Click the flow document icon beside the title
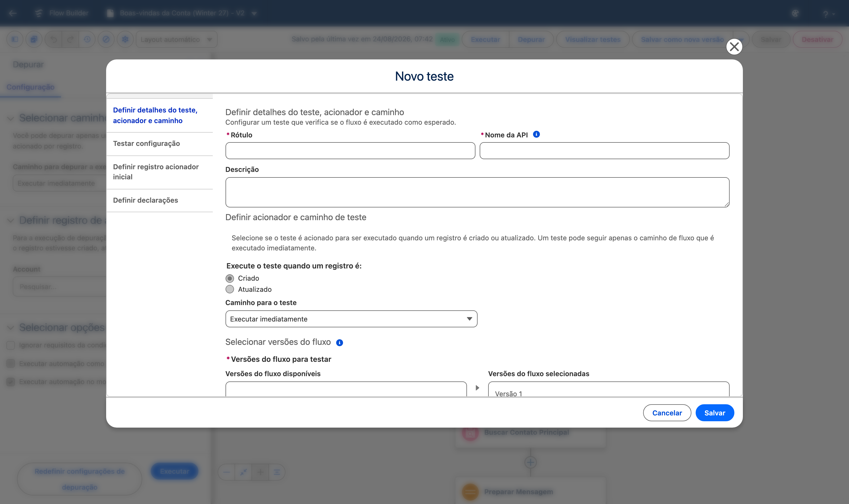The width and height of the screenshot is (849, 504). 110,13
